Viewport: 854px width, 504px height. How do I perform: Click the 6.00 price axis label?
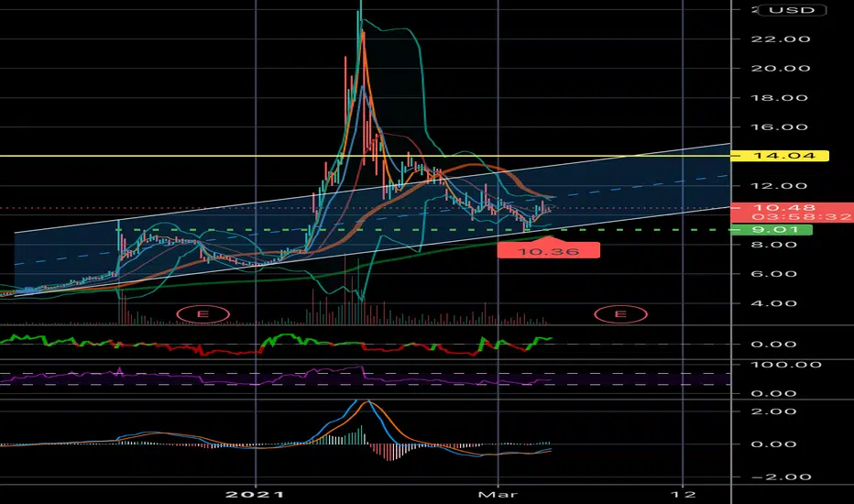coord(773,274)
